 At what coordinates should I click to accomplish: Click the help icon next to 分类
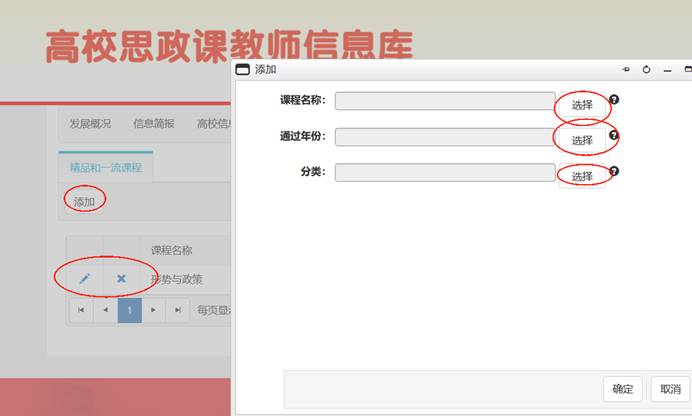614,171
